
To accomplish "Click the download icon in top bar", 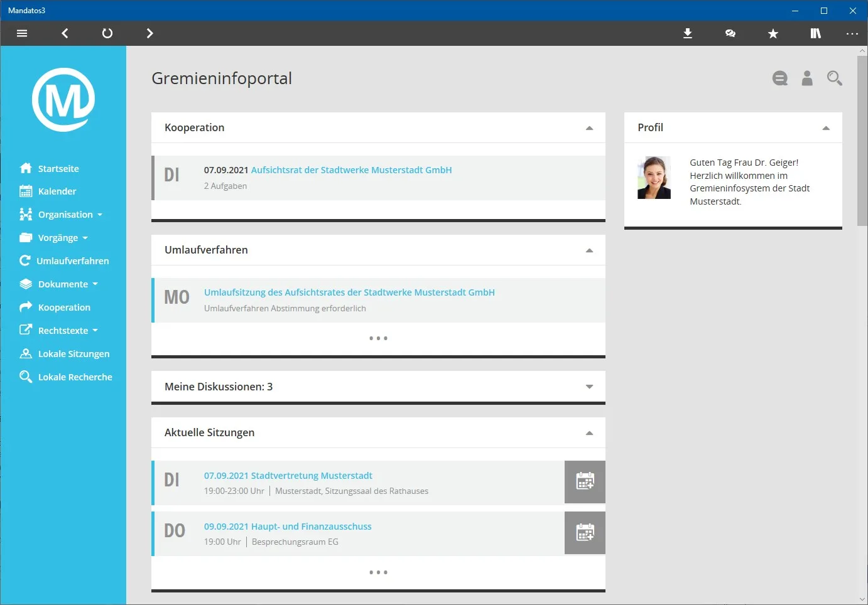I will 688,33.
